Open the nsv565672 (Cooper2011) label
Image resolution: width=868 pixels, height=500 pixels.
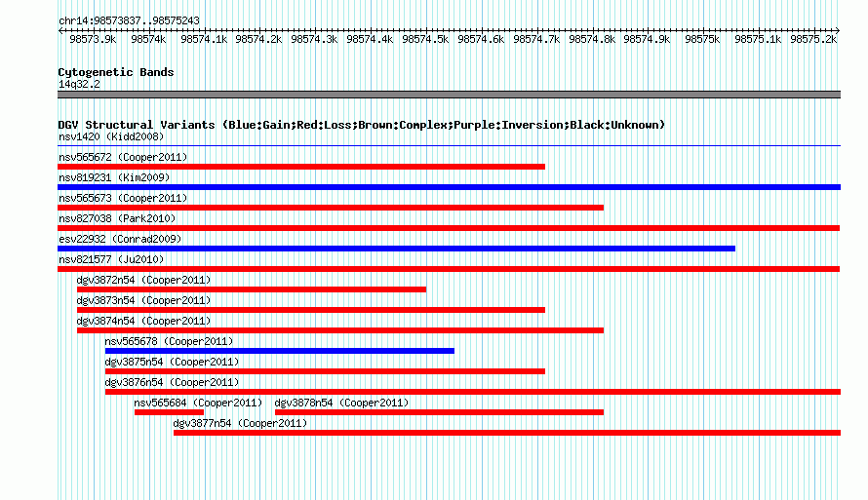point(123,157)
